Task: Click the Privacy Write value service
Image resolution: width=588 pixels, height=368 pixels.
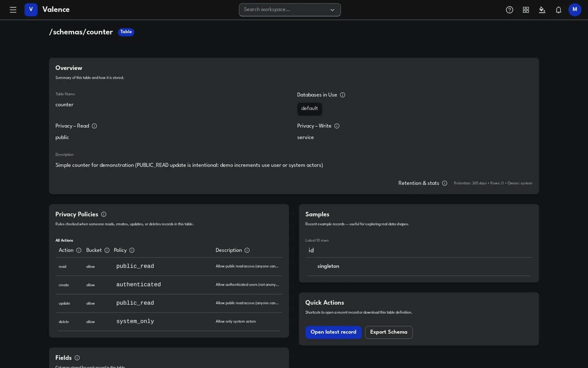Action: tap(305, 138)
